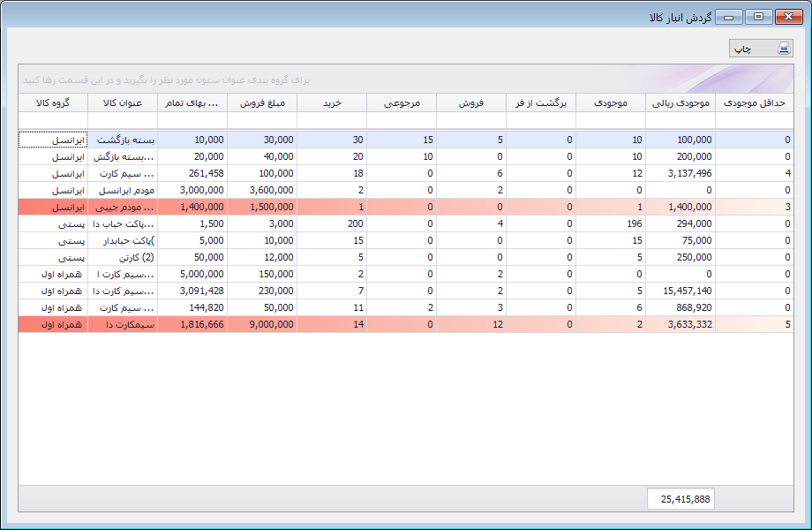Select the cell with value 12,000
The image size is (812, 530).
262,257
